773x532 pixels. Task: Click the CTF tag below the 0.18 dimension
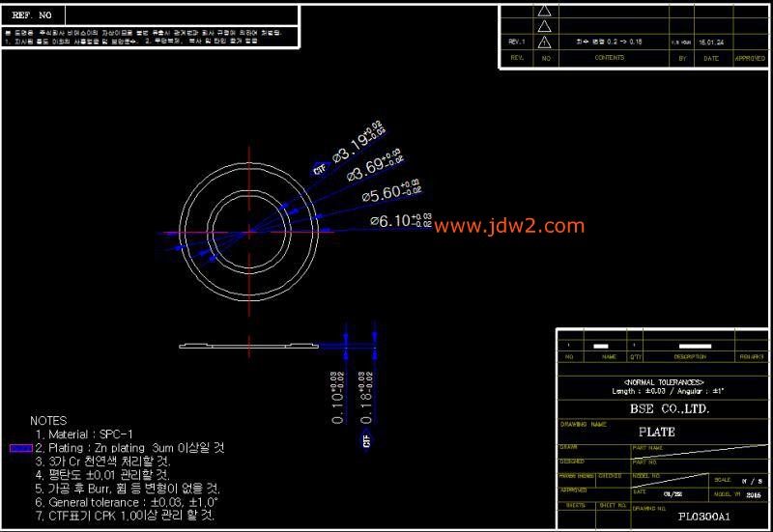367,440
